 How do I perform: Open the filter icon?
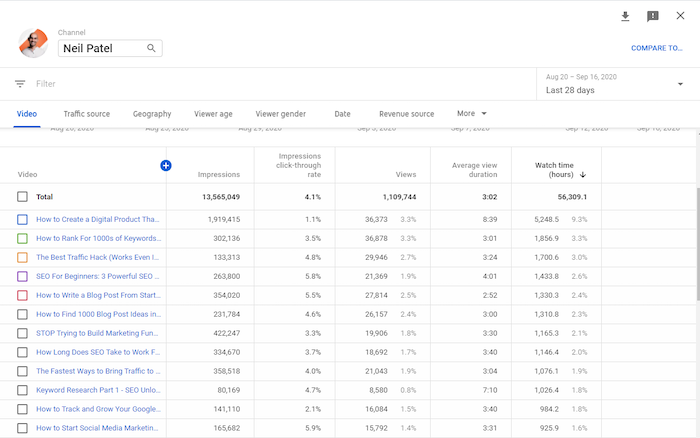click(20, 83)
